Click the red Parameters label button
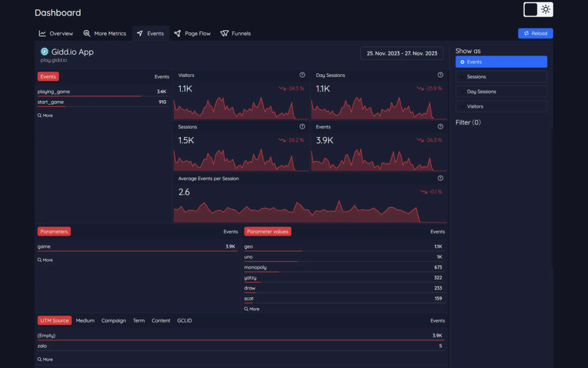Viewport: 588px width, 368px height. [x=54, y=231]
